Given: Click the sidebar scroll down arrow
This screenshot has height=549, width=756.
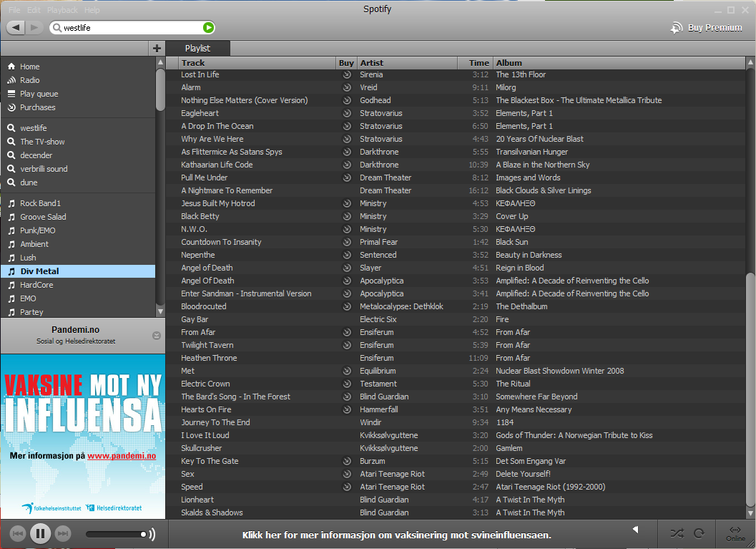Looking at the screenshot, I should 160,311.
